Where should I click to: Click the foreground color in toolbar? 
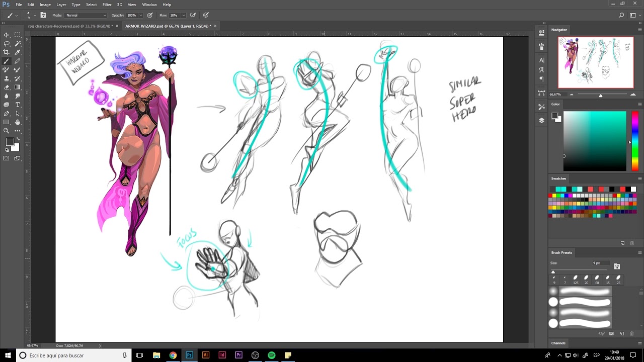[10, 142]
